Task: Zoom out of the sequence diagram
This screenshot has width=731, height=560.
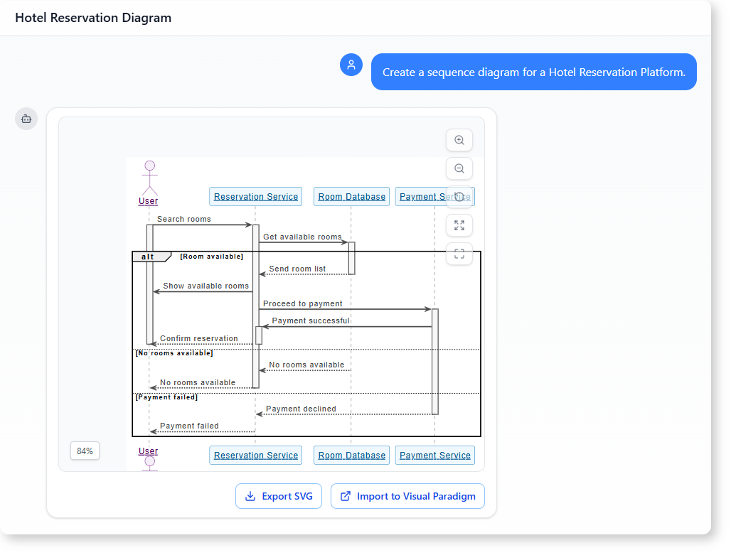Action: pyautogui.click(x=459, y=168)
